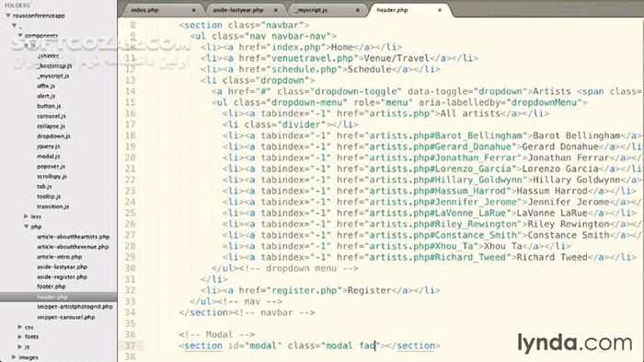Collapse the rouxconferenceapp folder

click(7, 16)
